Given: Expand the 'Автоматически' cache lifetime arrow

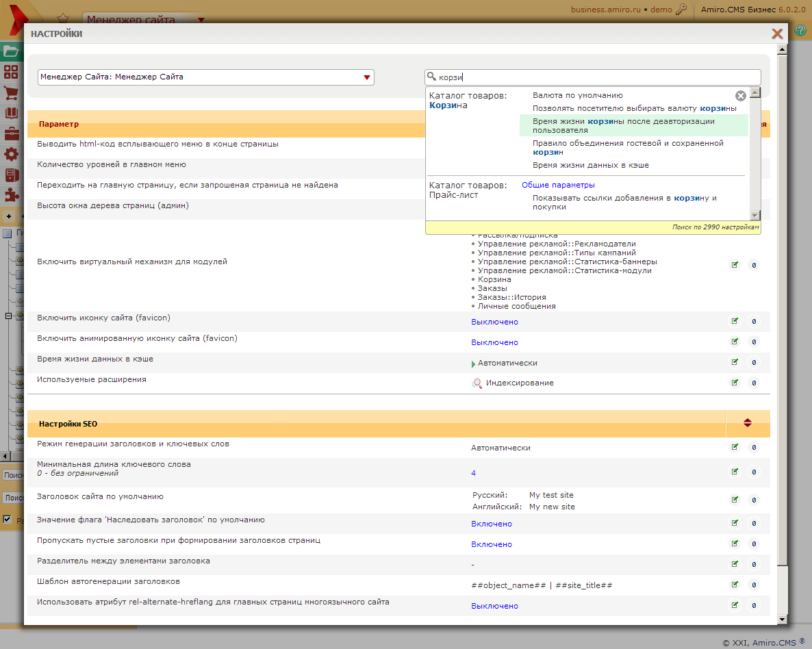Looking at the screenshot, I should [473, 364].
